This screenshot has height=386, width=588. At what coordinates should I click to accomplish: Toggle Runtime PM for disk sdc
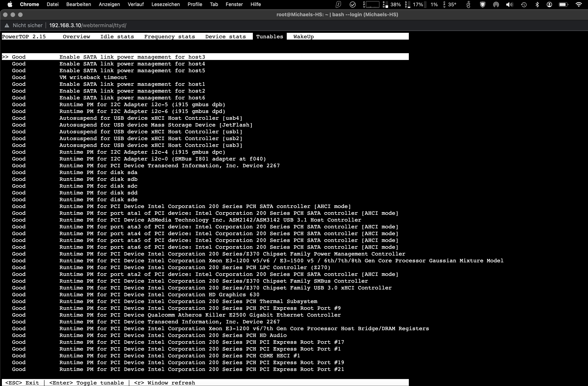tap(98, 186)
